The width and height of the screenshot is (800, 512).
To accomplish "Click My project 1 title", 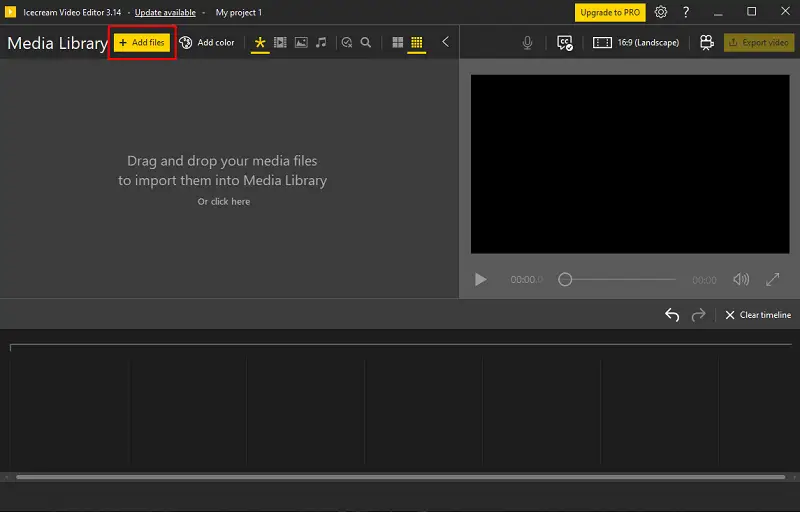I will (x=239, y=12).
